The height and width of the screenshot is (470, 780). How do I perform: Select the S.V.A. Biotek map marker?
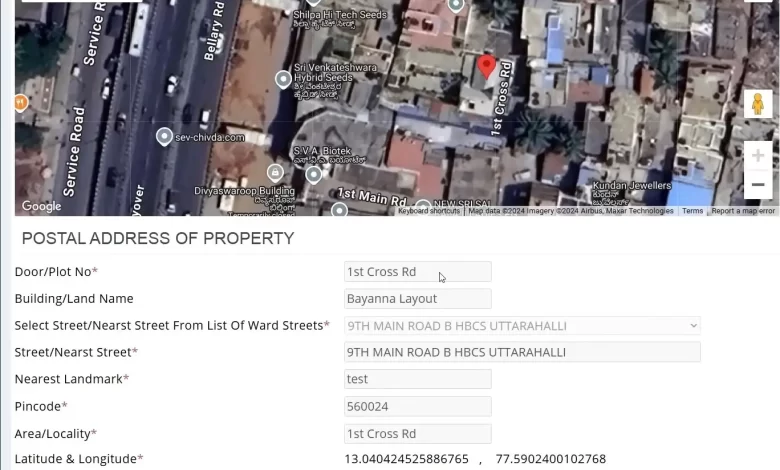tap(313, 175)
